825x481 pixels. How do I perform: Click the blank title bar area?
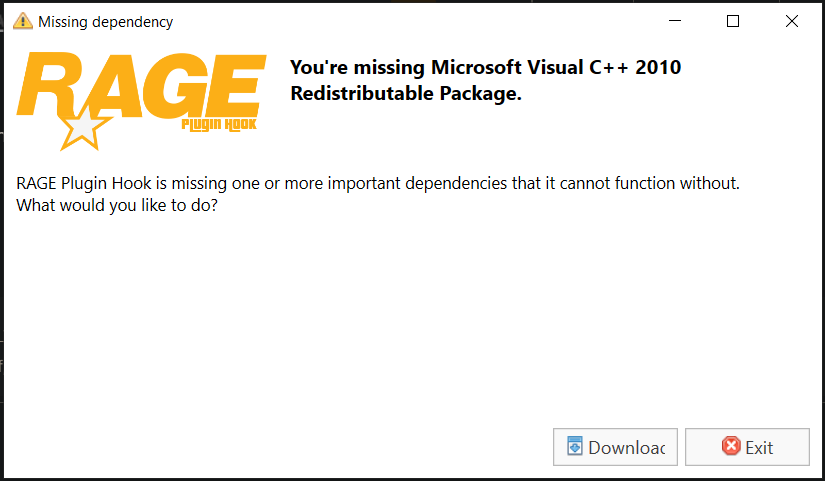[x=400, y=21]
